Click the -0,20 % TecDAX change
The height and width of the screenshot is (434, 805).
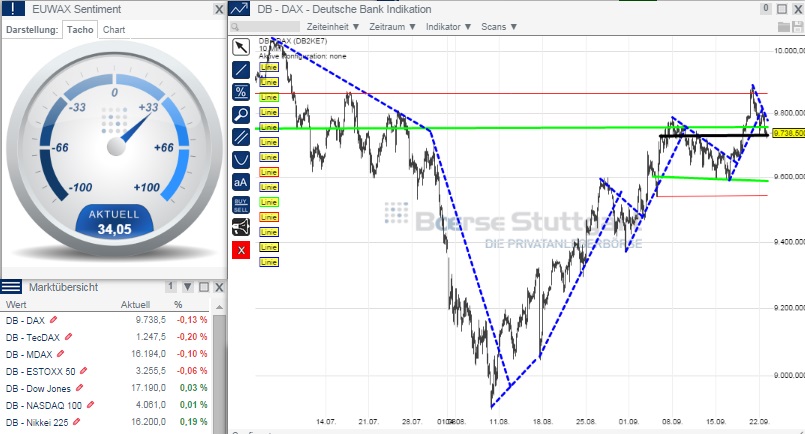tap(192, 337)
